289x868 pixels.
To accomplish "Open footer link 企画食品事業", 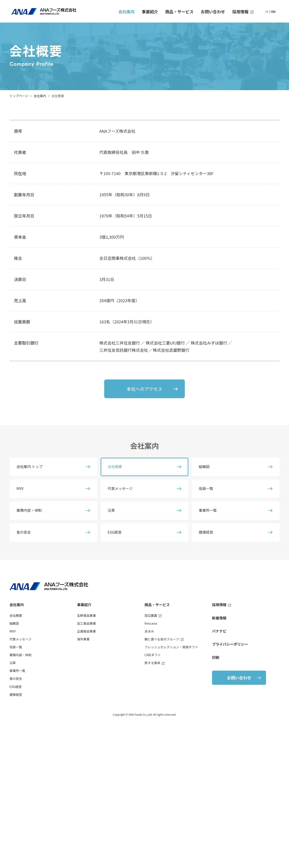I will pos(86,631).
